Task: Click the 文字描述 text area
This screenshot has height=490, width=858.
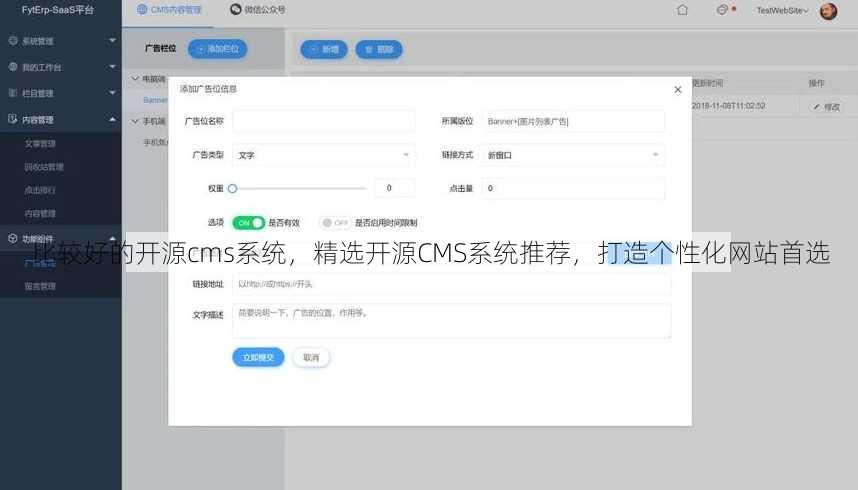Action: [451, 321]
